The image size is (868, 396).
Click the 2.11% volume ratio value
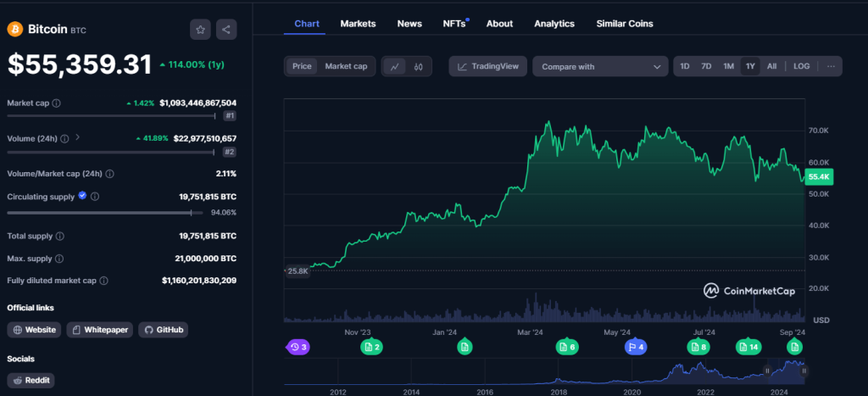tap(226, 174)
